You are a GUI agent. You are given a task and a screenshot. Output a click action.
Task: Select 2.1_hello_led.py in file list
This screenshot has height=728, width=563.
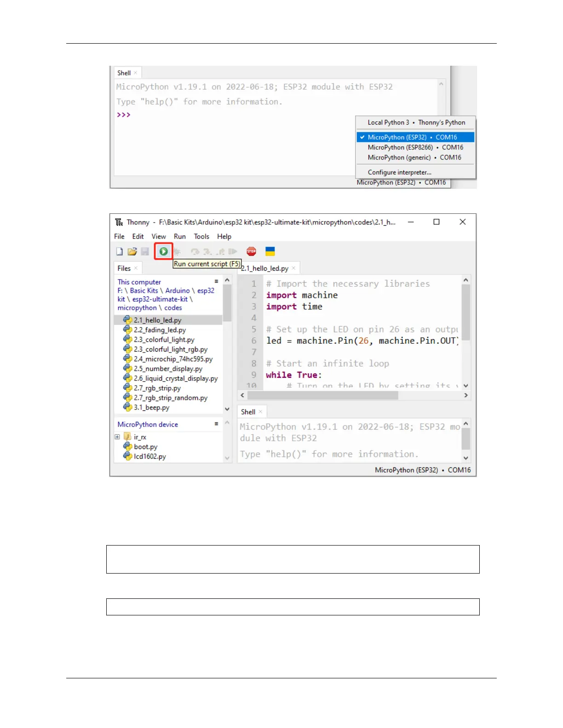pos(168,320)
